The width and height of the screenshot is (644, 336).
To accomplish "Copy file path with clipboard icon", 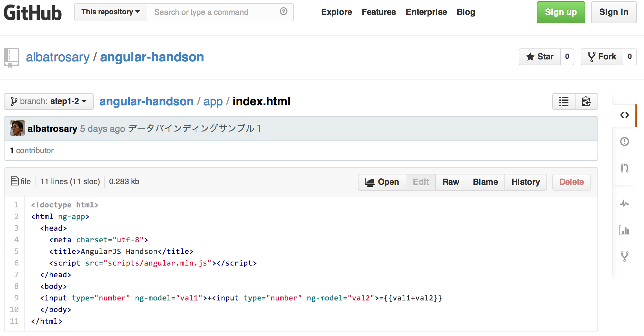I will 587,101.
